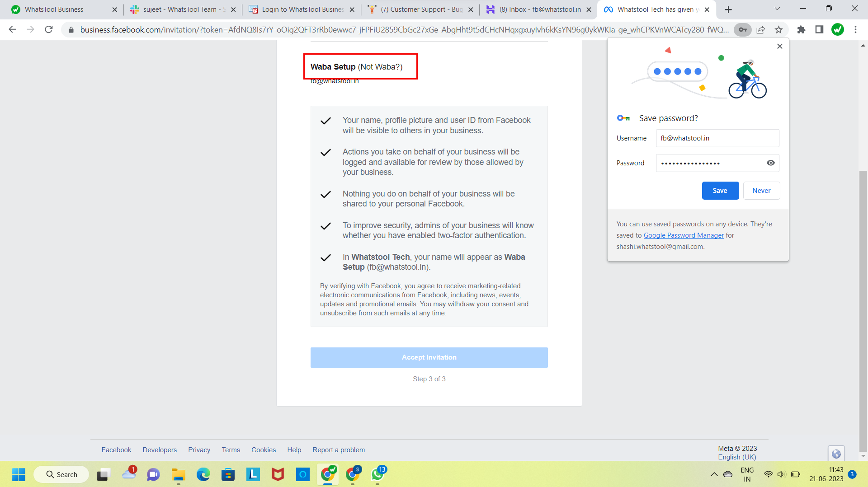Show hidden system tray icons

(714, 474)
